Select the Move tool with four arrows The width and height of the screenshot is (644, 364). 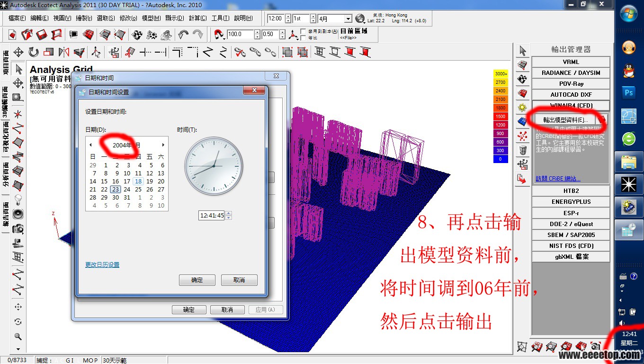pyautogui.click(x=18, y=52)
